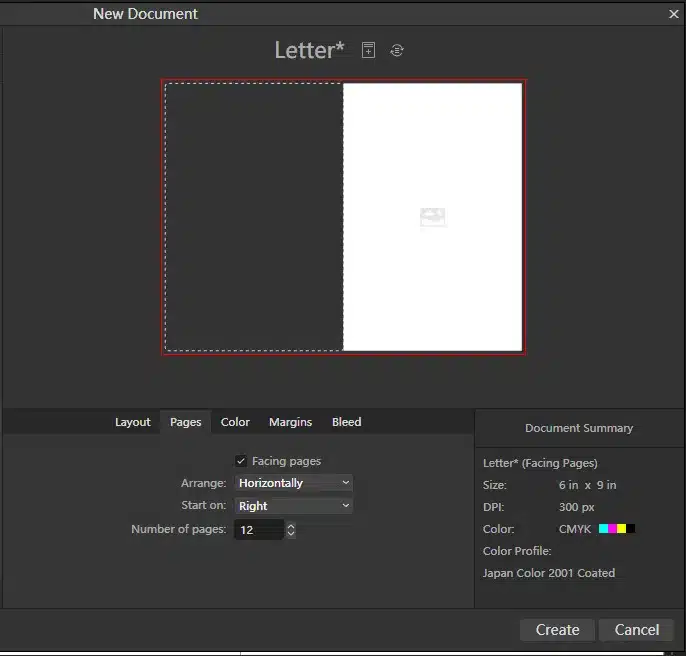Click the '6 in x 9 in' size value
Viewport: 686px width, 656px height.
587,485
